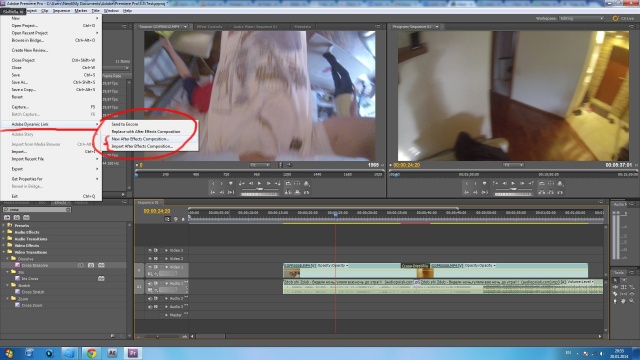Toggle Safe Margins in Source monitor

pos(297,184)
